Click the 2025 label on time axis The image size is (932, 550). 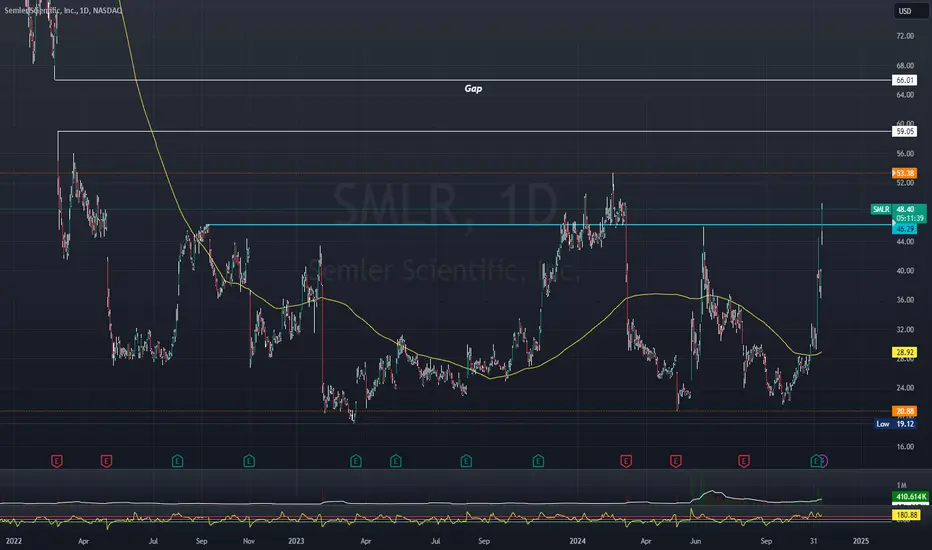point(861,541)
